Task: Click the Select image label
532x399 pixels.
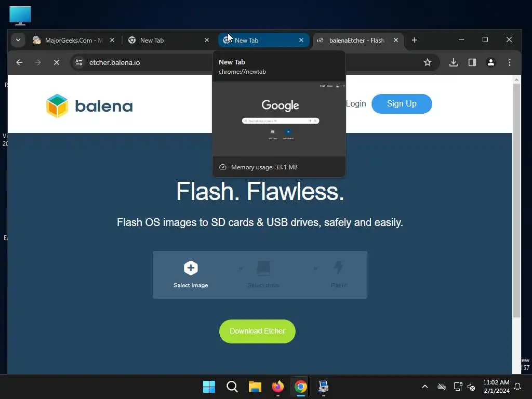Action: (191, 285)
